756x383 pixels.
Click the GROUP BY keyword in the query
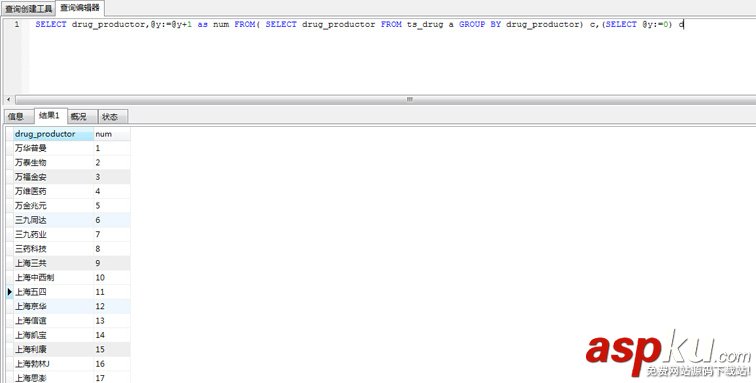pyautogui.click(x=480, y=24)
